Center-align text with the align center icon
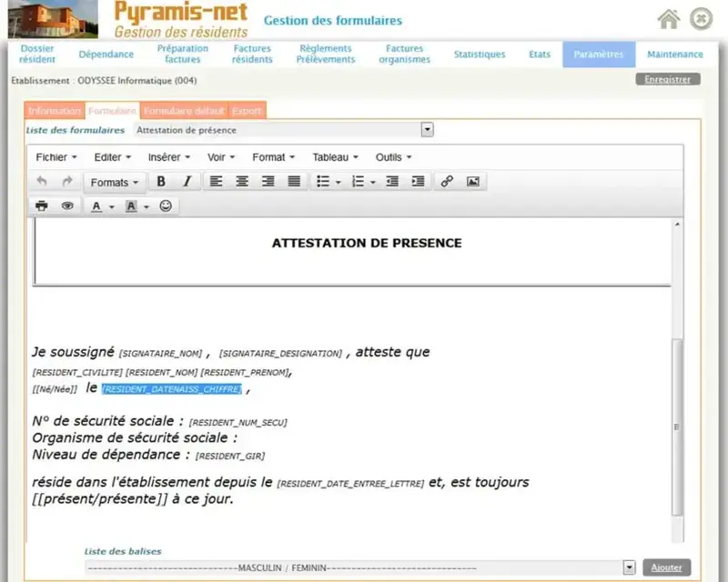 coord(242,182)
